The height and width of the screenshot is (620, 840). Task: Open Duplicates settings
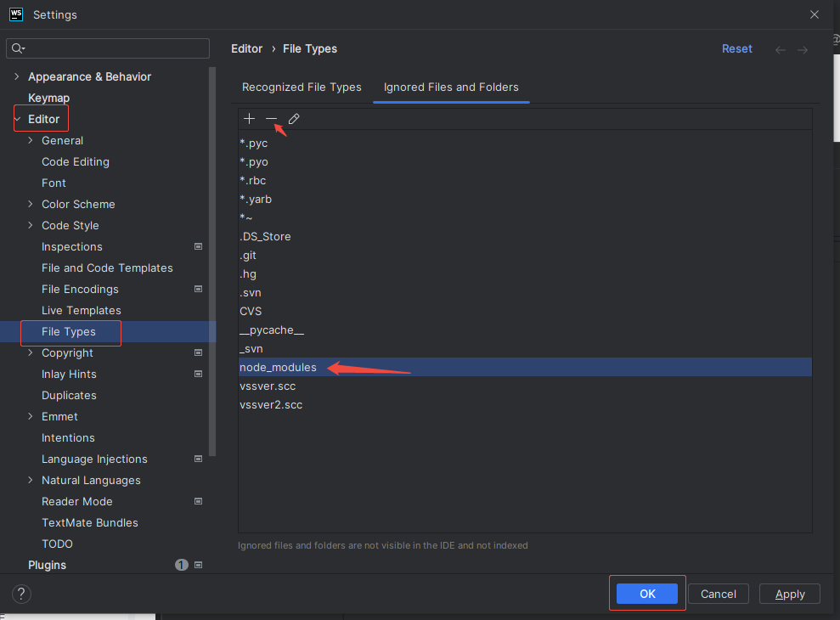click(x=69, y=396)
